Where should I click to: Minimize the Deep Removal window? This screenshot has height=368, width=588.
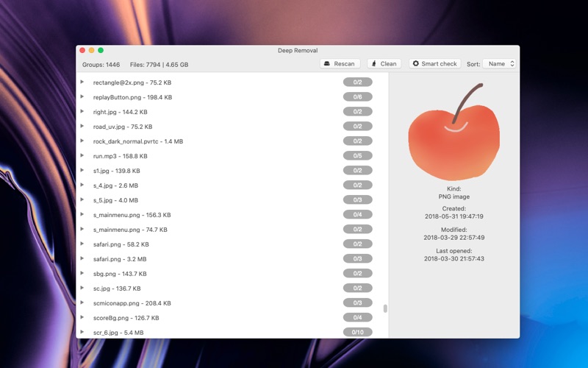[91, 50]
